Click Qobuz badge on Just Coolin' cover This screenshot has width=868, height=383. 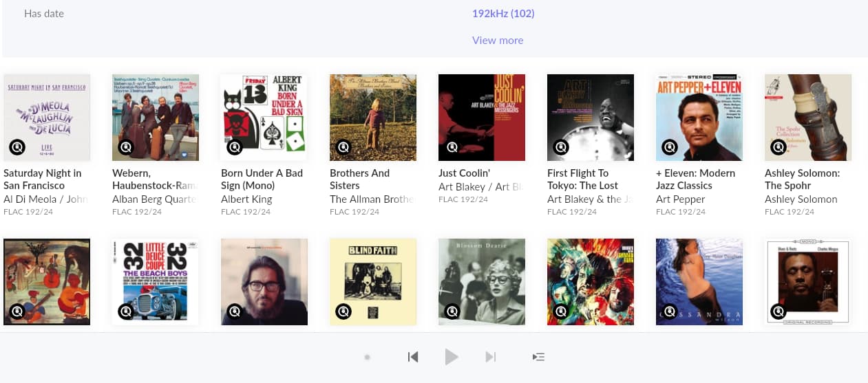[x=452, y=147]
